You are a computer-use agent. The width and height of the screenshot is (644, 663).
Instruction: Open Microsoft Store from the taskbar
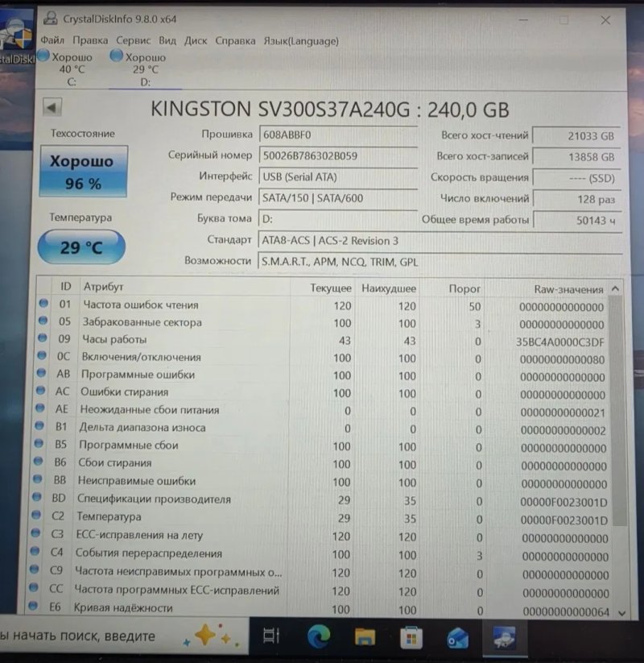pyautogui.click(x=411, y=638)
